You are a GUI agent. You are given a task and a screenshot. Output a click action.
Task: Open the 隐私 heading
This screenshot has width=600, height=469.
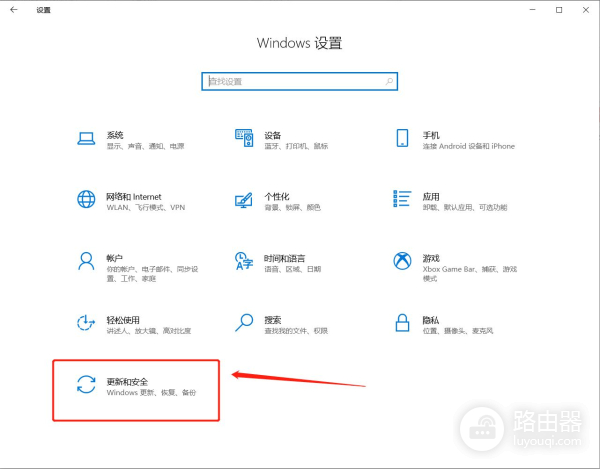click(431, 320)
